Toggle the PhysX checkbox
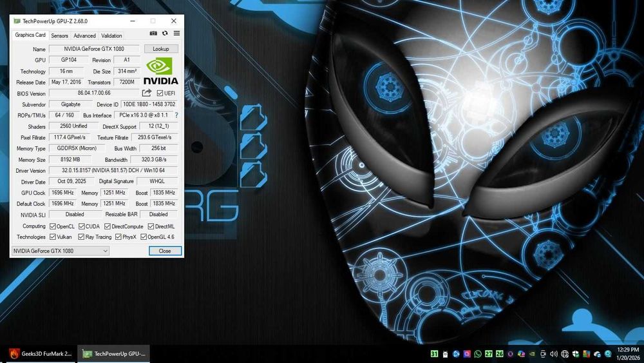Image resolution: width=644 pixels, height=363 pixels. pos(118,237)
